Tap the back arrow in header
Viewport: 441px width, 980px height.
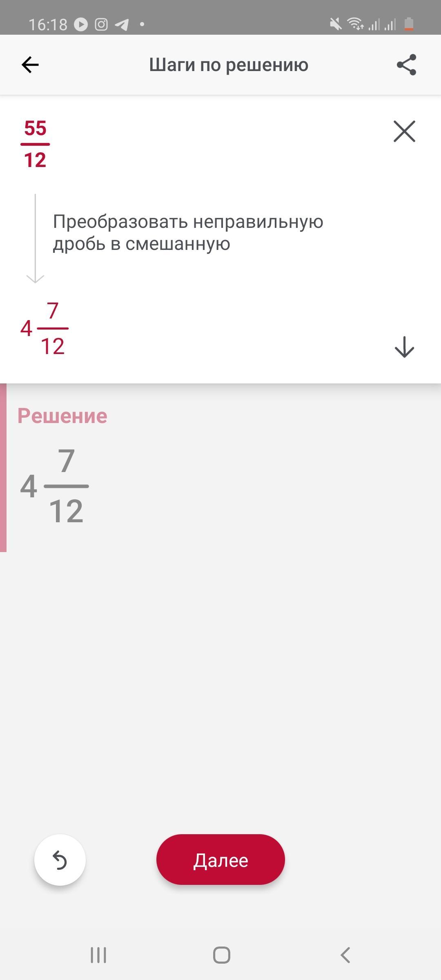click(30, 65)
